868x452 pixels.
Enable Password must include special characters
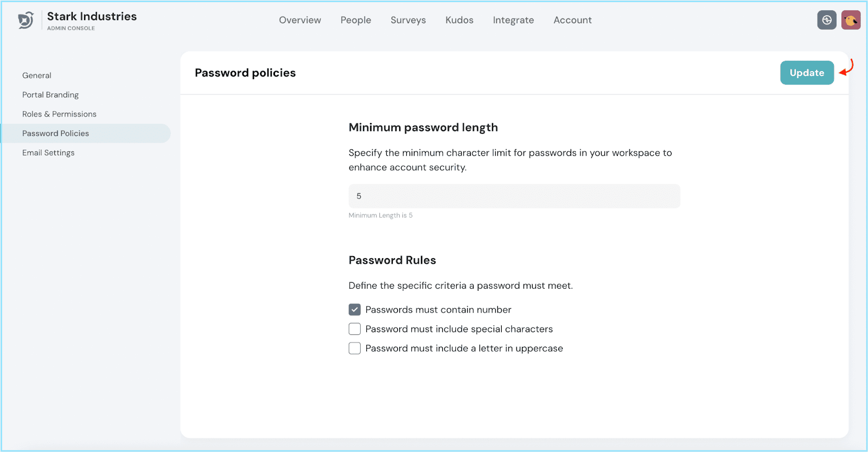click(355, 329)
